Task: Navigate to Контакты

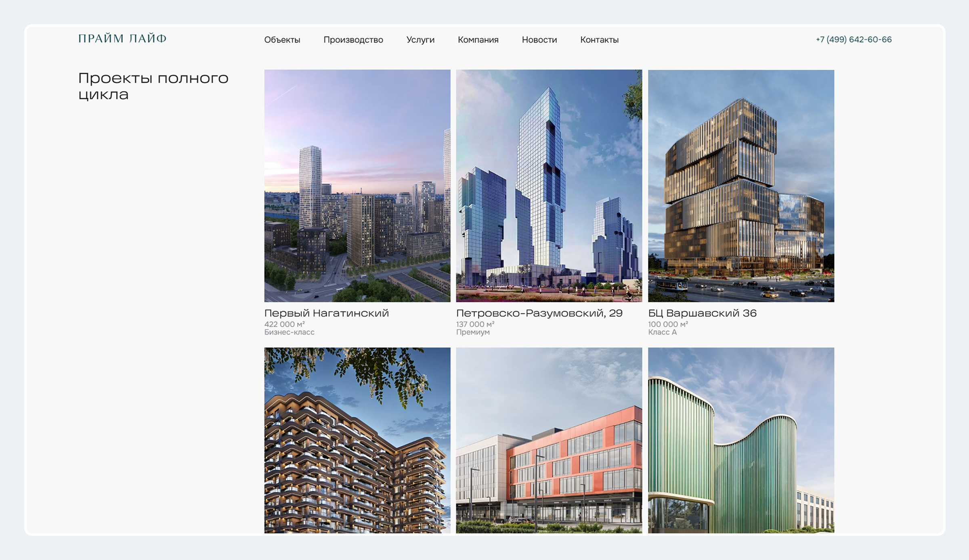Action: [x=599, y=40]
